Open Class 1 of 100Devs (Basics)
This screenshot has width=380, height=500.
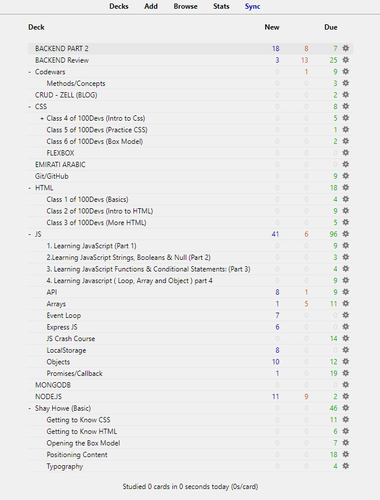coord(87,200)
